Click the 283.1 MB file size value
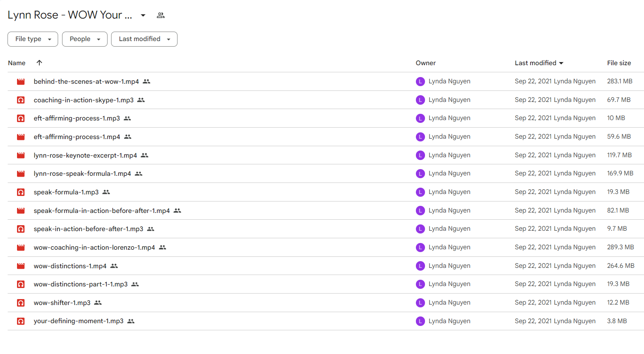 tap(620, 81)
